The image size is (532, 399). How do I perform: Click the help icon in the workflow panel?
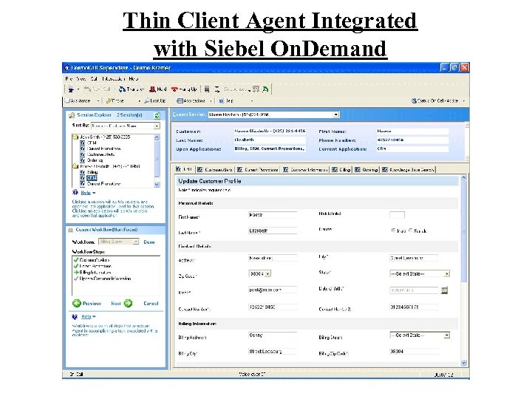tap(75, 316)
